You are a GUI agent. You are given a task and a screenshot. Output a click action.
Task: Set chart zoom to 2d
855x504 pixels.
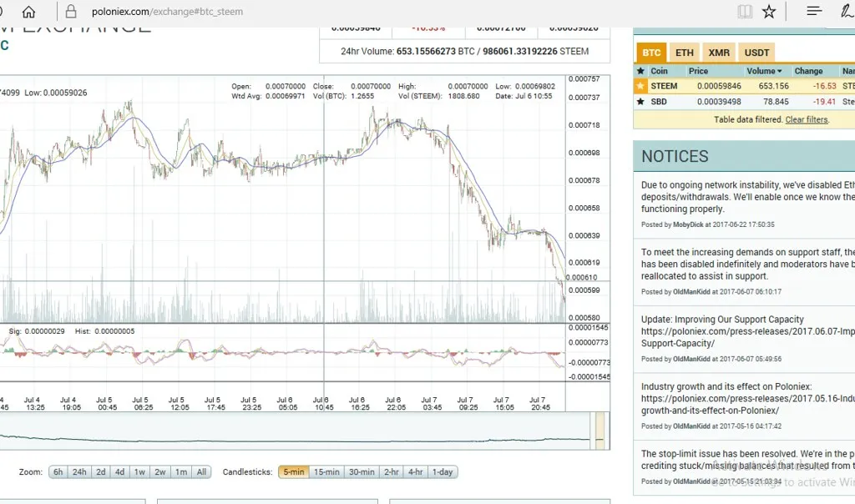pyautogui.click(x=101, y=471)
